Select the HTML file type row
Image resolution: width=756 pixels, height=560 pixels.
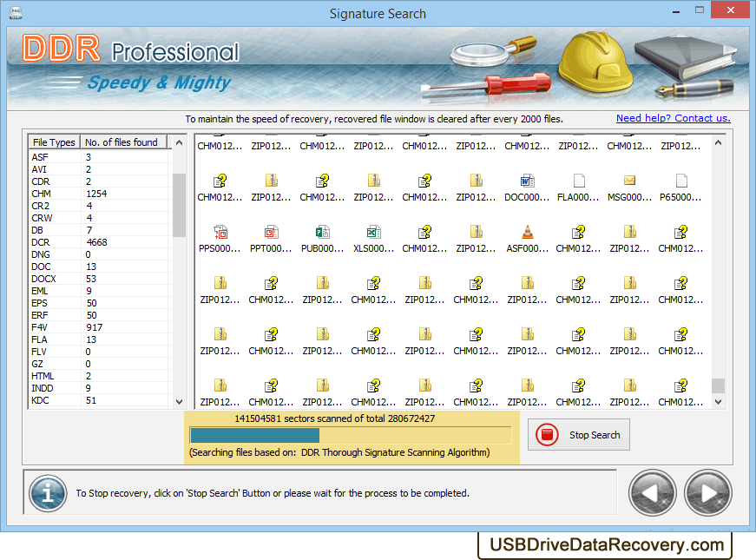101,376
